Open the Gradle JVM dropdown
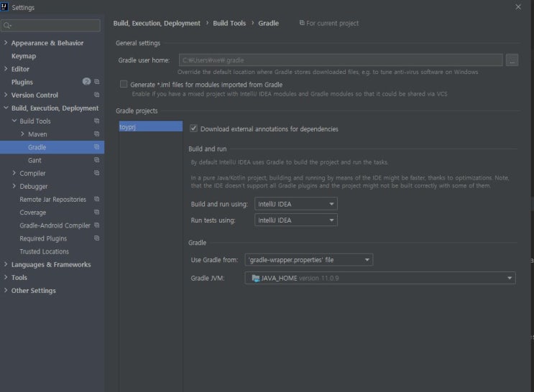The height and width of the screenshot is (392, 534). pyautogui.click(x=380, y=278)
